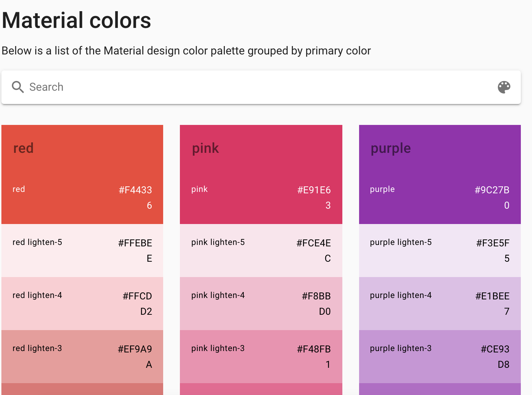Pick the pink lighten-5 swatch
532x395 pixels.
(261, 251)
